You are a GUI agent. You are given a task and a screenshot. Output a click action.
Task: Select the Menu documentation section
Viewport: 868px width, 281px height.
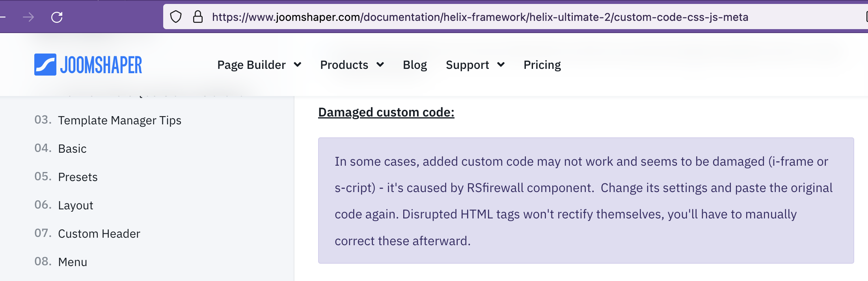tap(73, 262)
